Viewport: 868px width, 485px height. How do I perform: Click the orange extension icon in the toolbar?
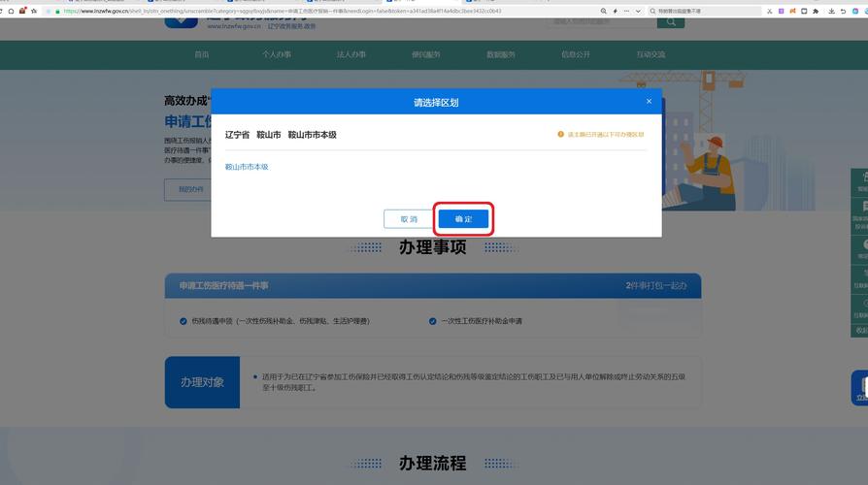point(792,11)
